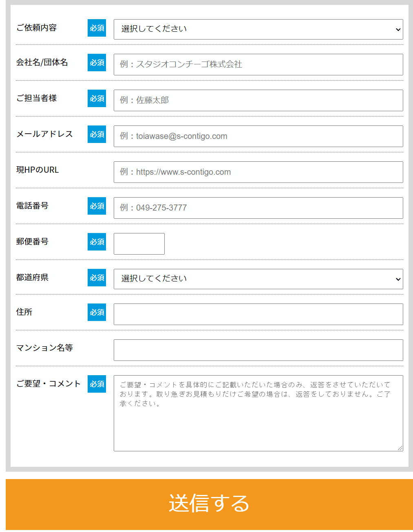Viewport: 413px width, 532px height.
Task: Click the 現HPのURL website field
Action: pos(258,172)
